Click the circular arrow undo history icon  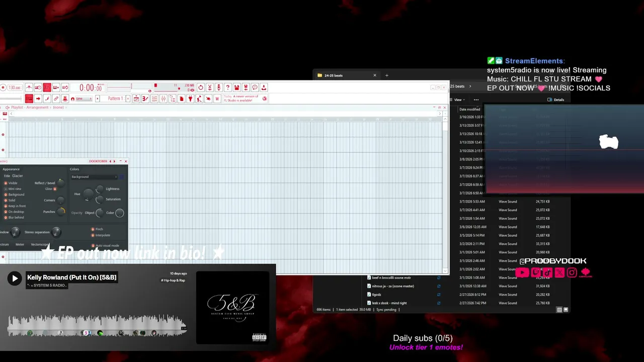[201, 87]
